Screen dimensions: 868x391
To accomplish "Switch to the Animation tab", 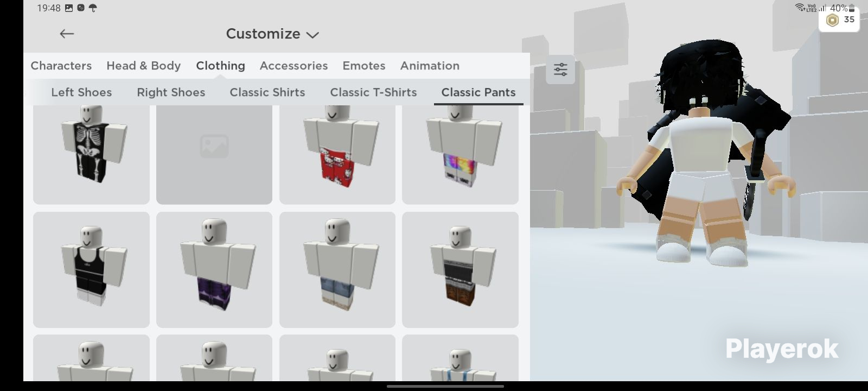I will [430, 66].
